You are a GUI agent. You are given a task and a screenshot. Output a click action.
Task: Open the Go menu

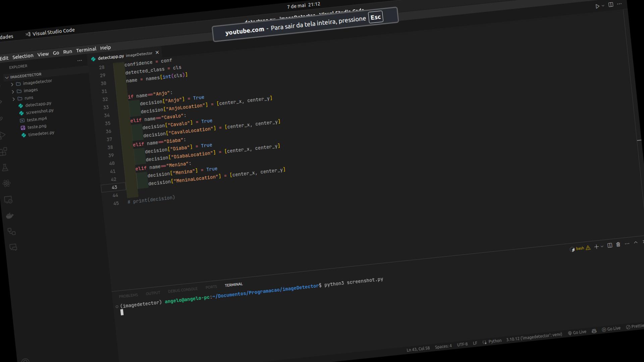[56, 53]
